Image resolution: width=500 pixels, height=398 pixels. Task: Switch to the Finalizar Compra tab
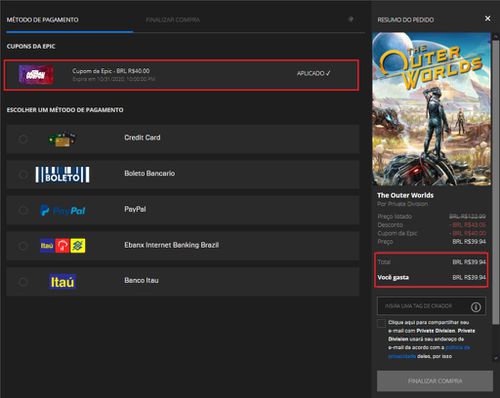click(x=173, y=20)
